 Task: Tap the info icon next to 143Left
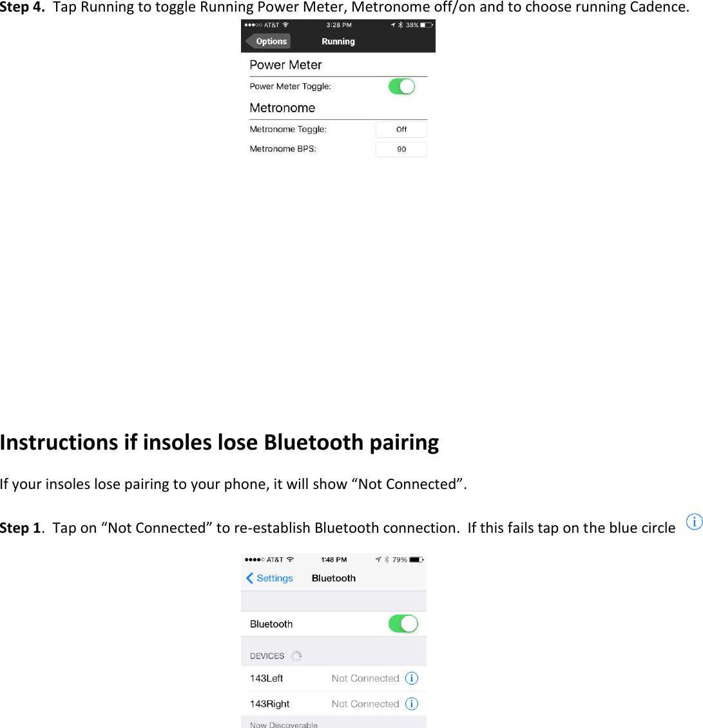coord(411,678)
